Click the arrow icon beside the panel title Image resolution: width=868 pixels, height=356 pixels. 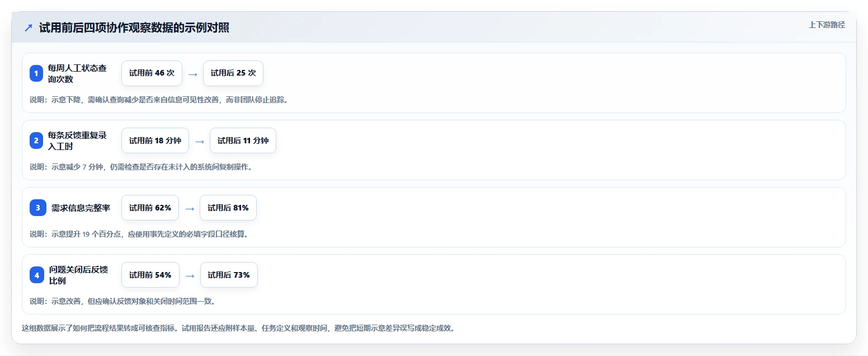tap(29, 28)
